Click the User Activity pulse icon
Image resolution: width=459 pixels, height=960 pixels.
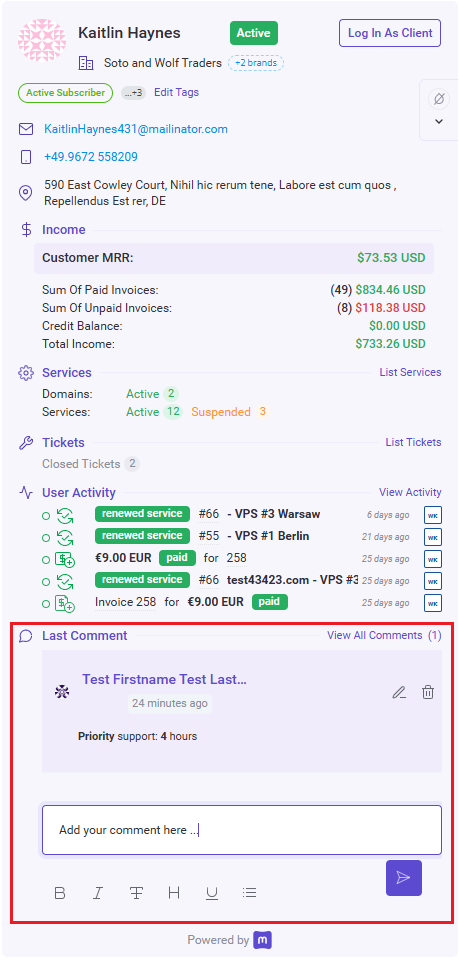point(26,492)
